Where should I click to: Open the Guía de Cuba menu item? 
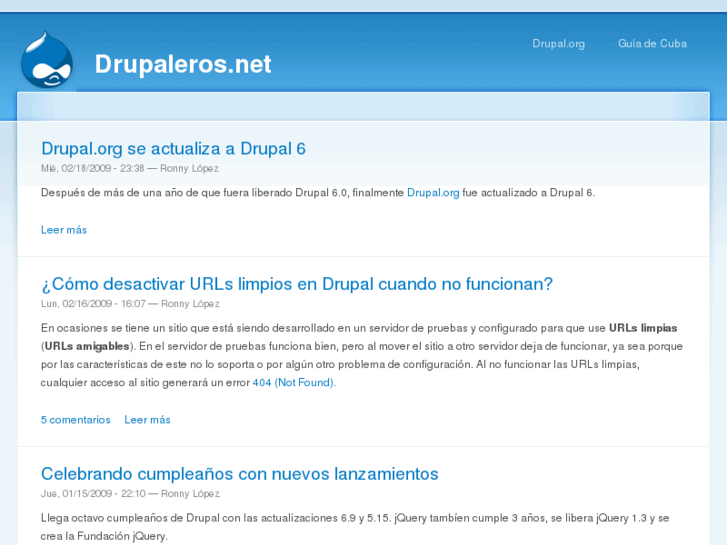click(x=652, y=44)
